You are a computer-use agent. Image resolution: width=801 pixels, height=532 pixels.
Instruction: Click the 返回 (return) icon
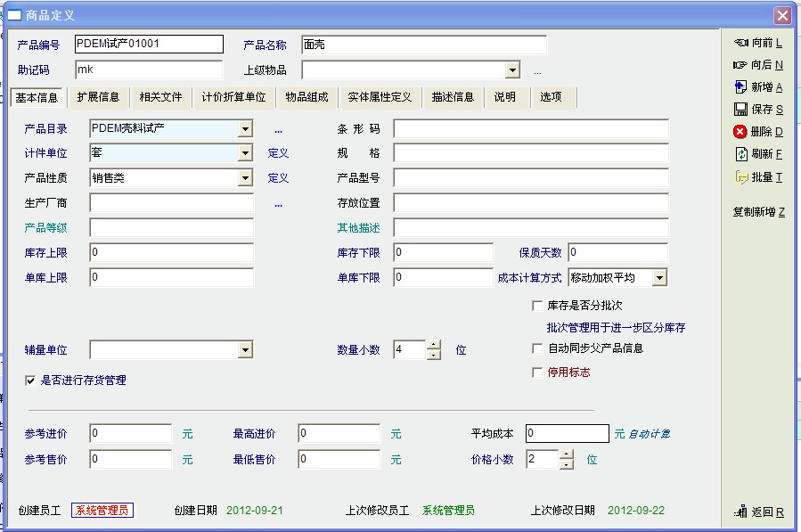coord(740,512)
